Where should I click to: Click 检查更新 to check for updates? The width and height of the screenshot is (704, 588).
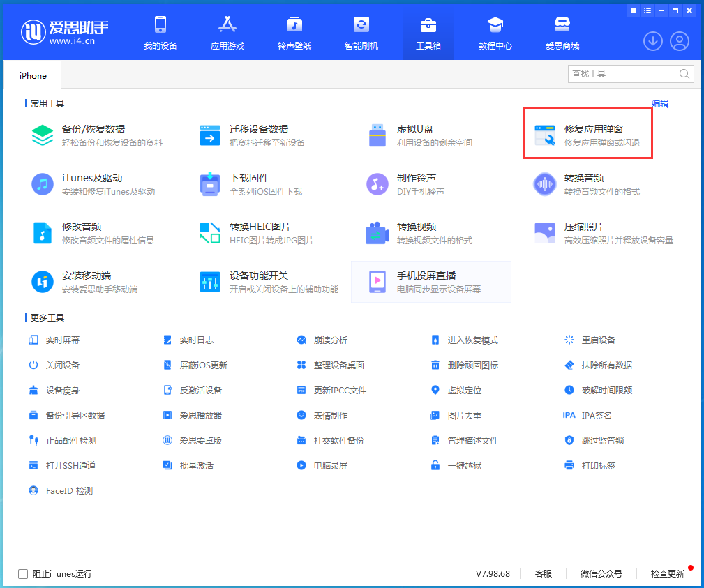click(666, 573)
